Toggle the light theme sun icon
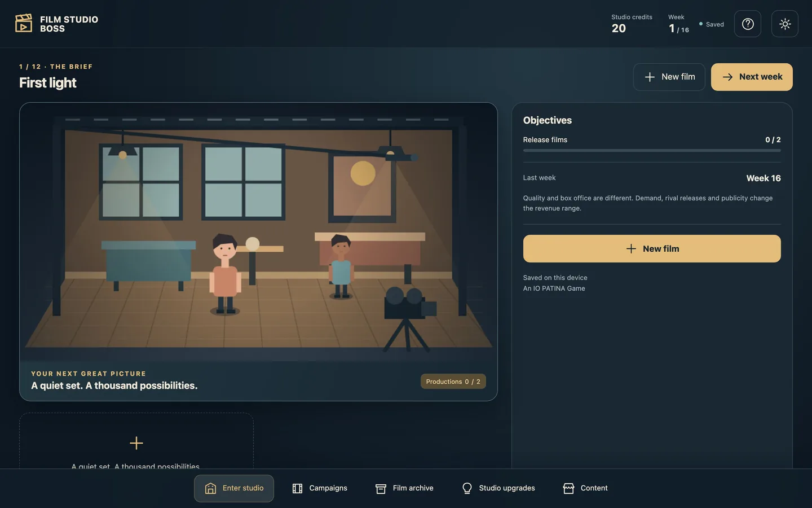Viewport: 812px width, 508px height. 785,24
